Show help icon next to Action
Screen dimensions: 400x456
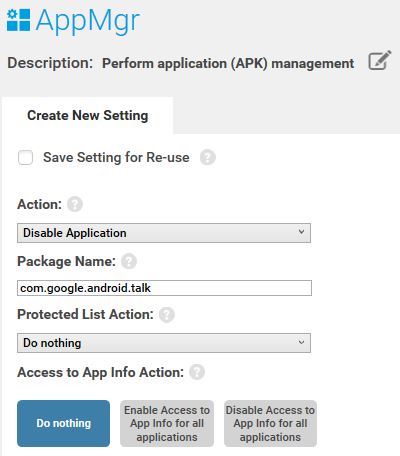click(x=75, y=204)
